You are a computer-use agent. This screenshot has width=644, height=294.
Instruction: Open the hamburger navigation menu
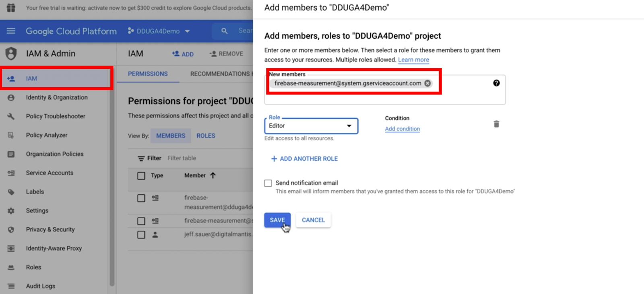coord(11,31)
